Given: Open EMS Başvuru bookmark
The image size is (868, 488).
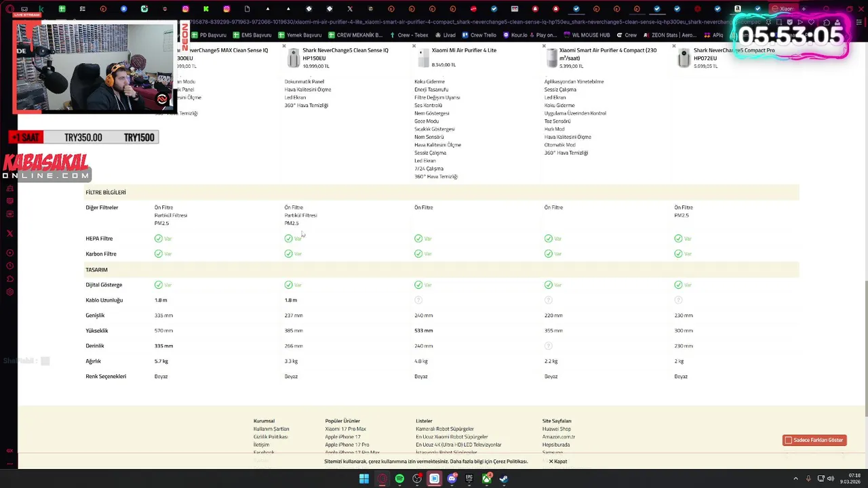Looking at the screenshot, I should pyautogui.click(x=252, y=35).
